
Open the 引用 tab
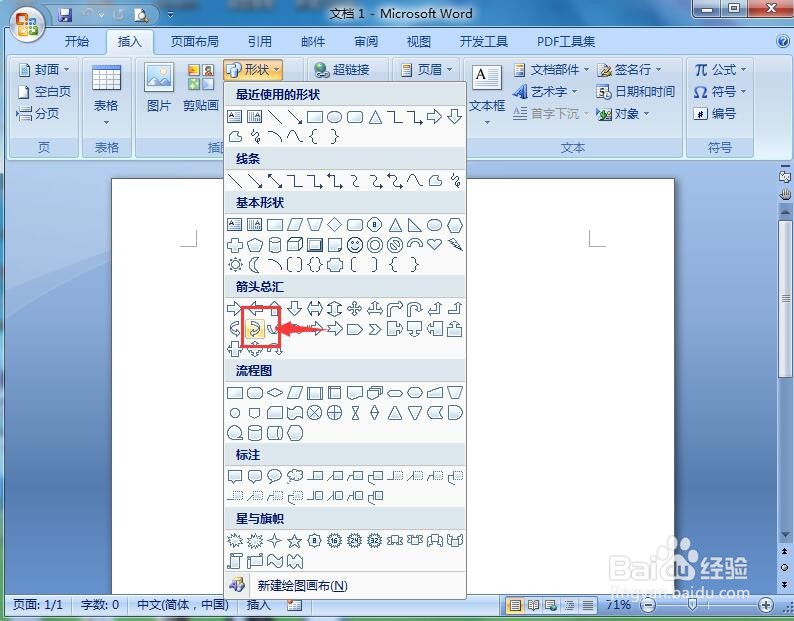tap(260, 42)
